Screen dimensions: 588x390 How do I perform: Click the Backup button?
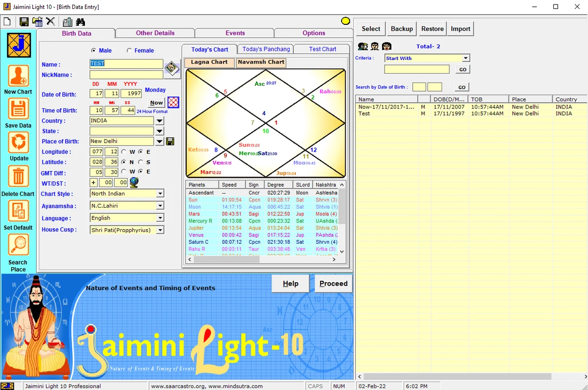pos(402,29)
